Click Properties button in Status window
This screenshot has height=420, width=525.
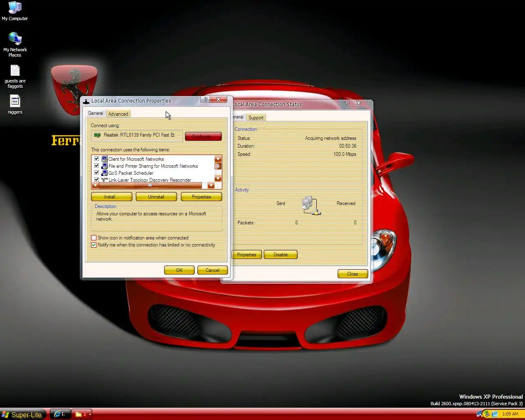coord(247,255)
